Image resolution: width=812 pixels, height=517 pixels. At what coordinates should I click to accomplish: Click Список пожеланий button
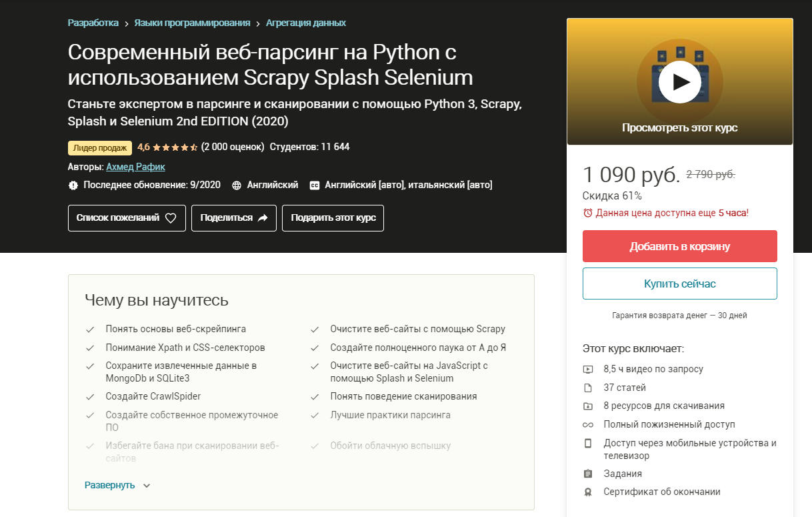pos(127,218)
